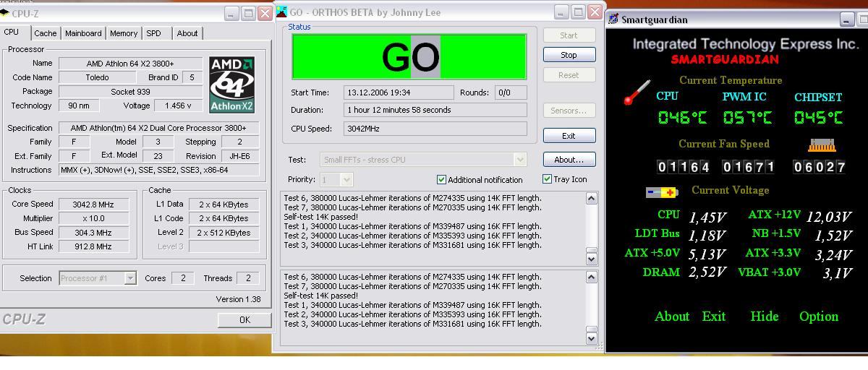Click the AMD Athlon 64 X2 logo

231,85
